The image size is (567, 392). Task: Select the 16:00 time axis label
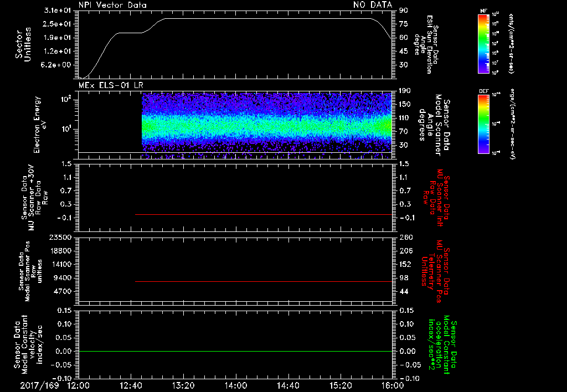393,385
